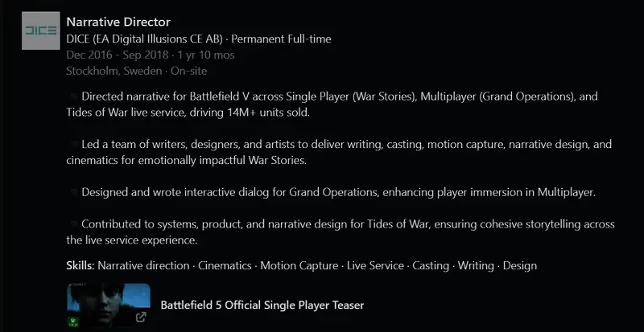The image size is (644, 332).
Task: Click the "Skills:" label
Action: coord(80,265)
